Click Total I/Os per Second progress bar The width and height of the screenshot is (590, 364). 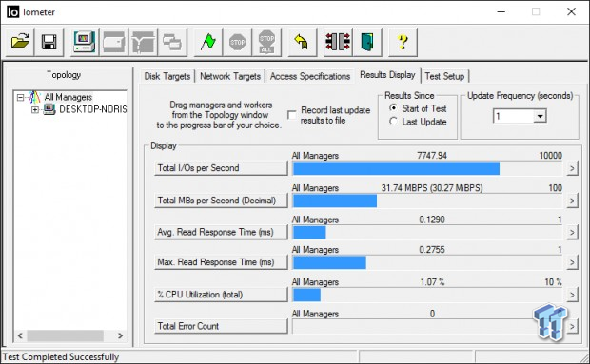point(427,168)
